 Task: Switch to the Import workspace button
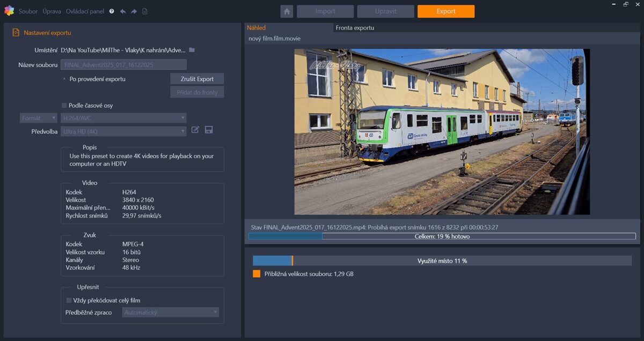[x=325, y=11]
